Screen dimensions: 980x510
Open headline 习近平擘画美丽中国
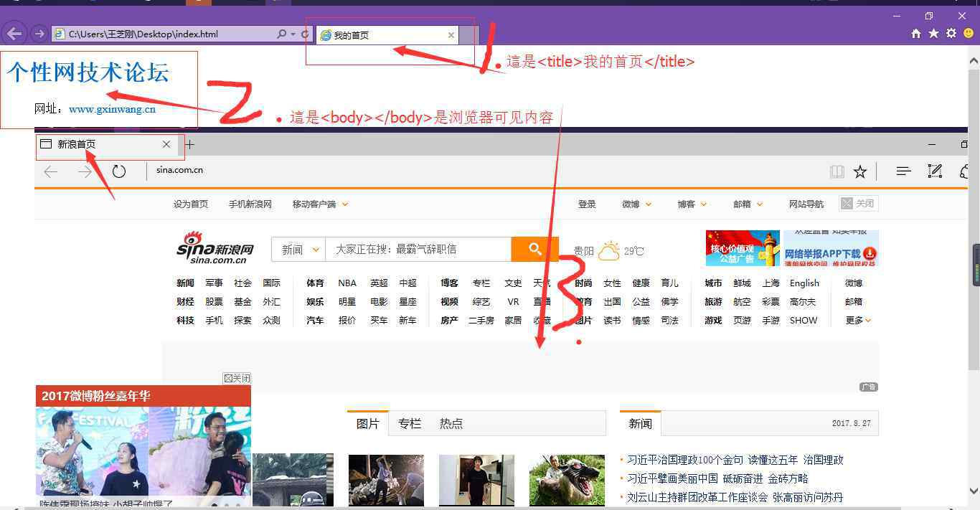[672, 478]
